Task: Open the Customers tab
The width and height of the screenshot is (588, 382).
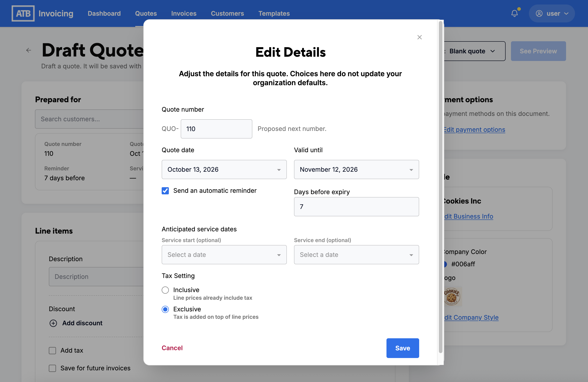Action: (x=227, y=13)
